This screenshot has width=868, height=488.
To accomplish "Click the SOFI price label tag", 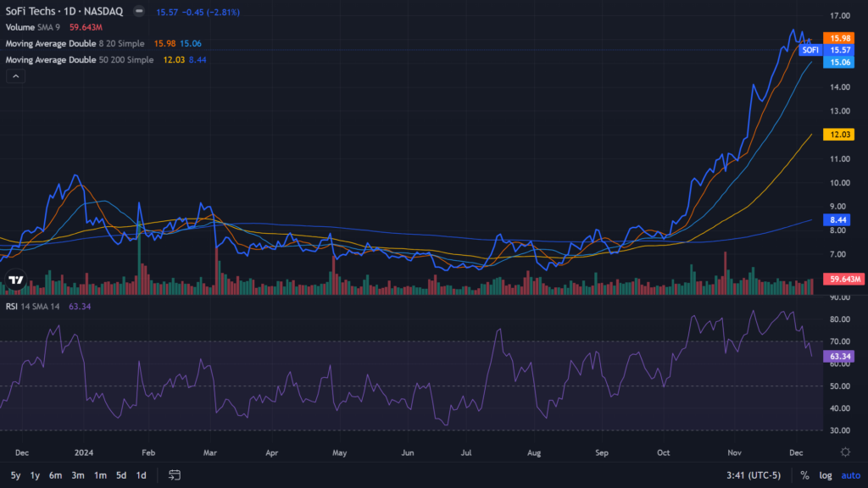I will [x=811, y=50].
